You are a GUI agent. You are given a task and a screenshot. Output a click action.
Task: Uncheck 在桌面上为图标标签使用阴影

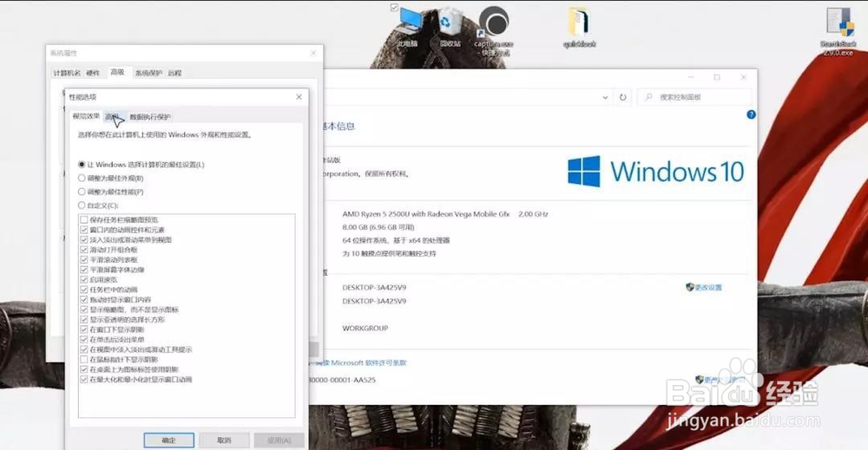point(84,369)
